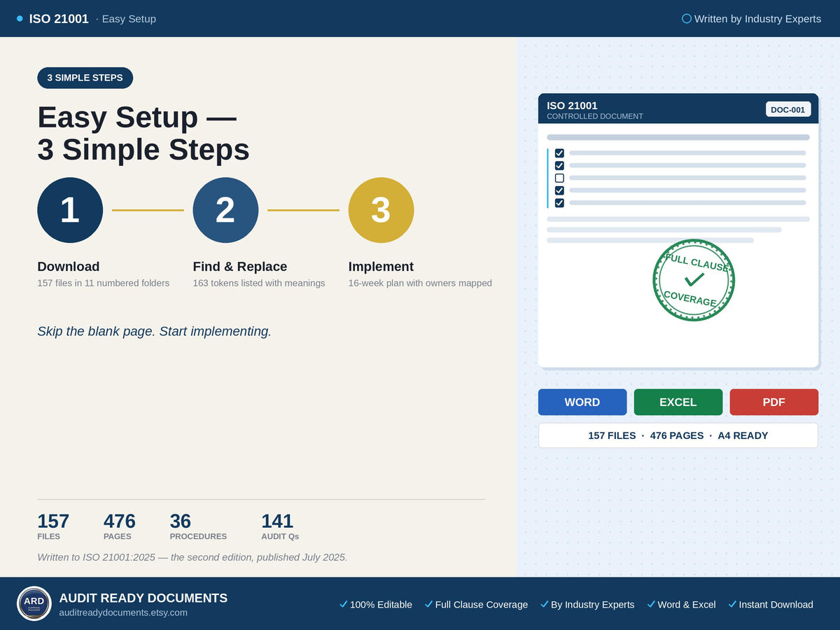
Task: Click the Full Clause Coverage green stamp
Action: pyautogui.click(x=694, y=280)
